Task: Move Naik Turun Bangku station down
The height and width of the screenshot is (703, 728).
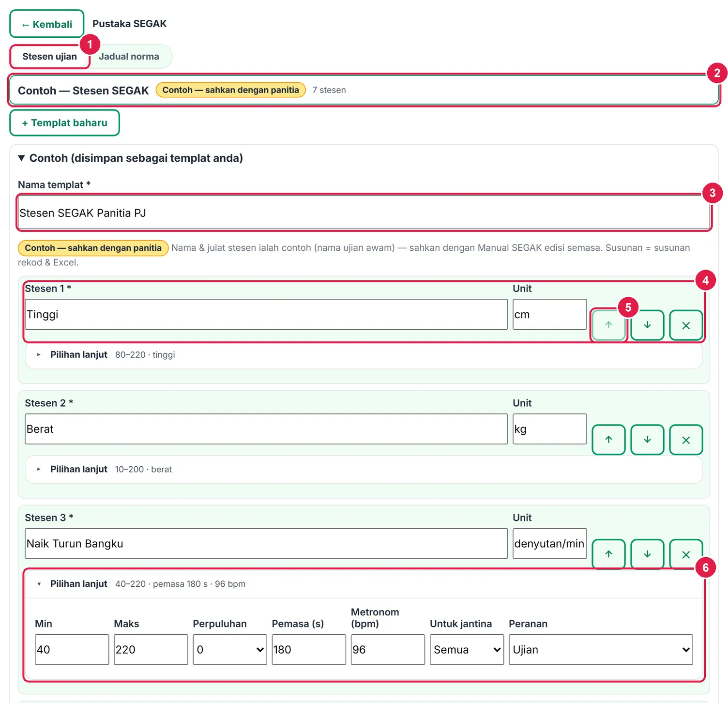Action: pos(647,554)
